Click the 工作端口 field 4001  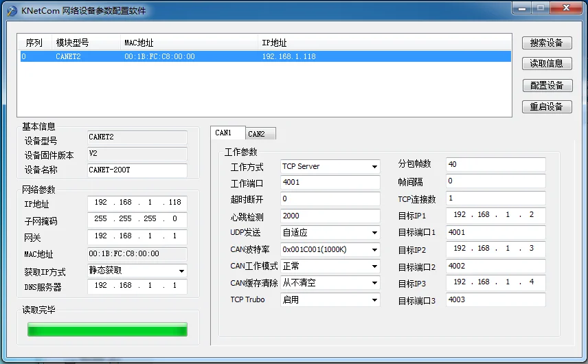pos(330,183)
